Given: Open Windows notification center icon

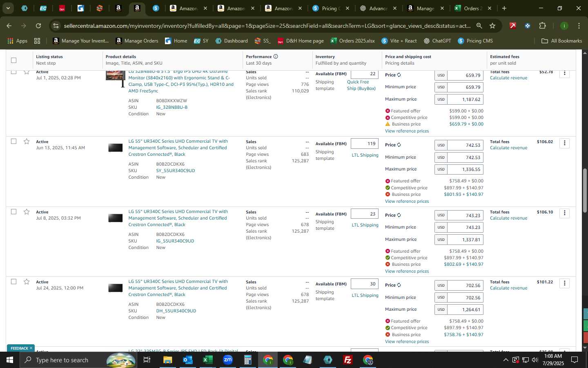Looking at the screenshot, I should 575,360.
